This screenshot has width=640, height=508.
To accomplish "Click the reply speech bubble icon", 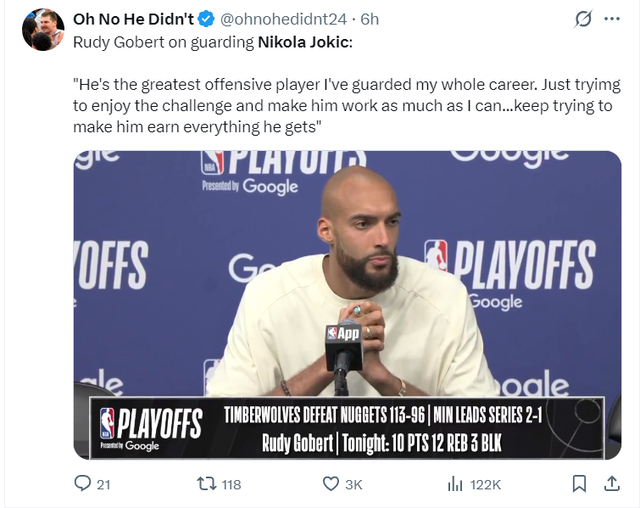I will coord(83,484).
